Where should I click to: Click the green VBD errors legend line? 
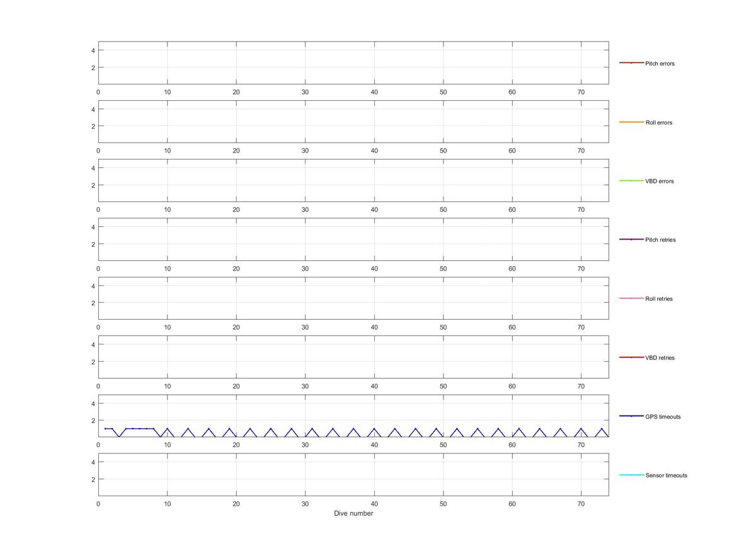tap(631, 181)
